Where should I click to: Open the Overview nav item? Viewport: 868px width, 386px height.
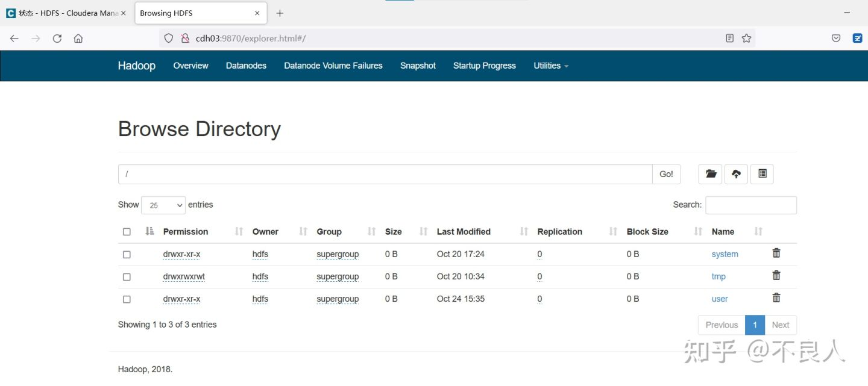tap(190, 66)
